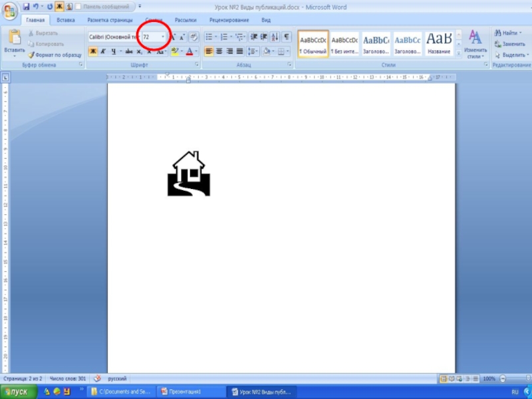The image size is (532, 399).
Task: Click the spell check icon in status bar
Action: (x=97, y=378)
